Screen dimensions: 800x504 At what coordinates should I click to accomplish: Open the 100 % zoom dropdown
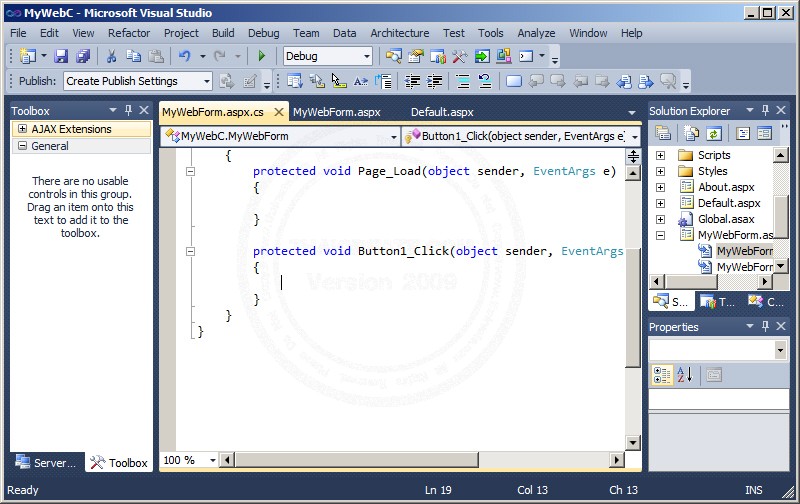coord(213,460)
